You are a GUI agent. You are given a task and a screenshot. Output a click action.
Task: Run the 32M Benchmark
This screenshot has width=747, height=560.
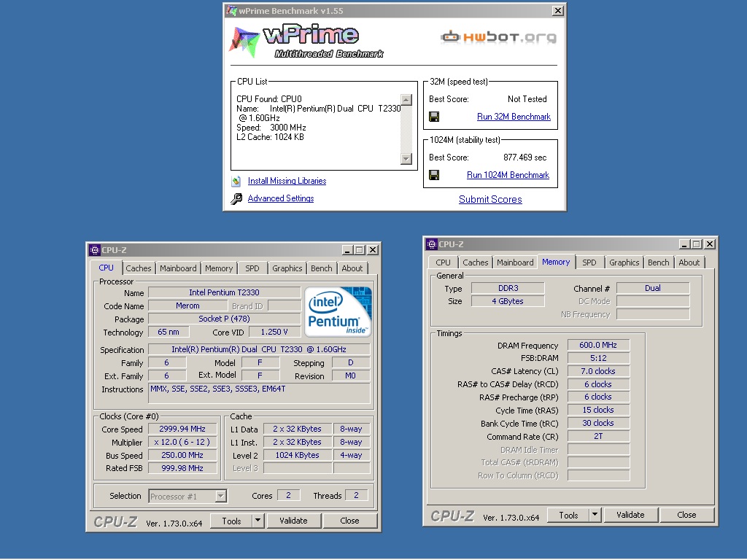514,117
